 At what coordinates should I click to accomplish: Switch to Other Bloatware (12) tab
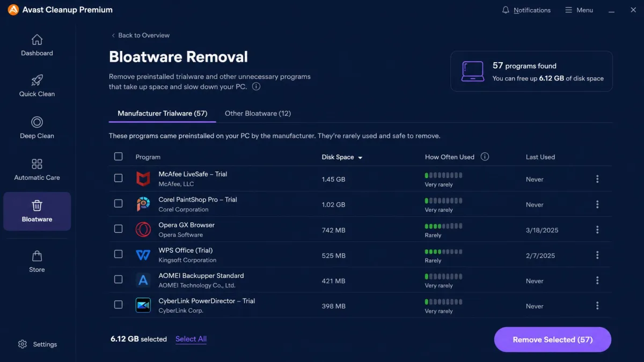click(258, 113)
